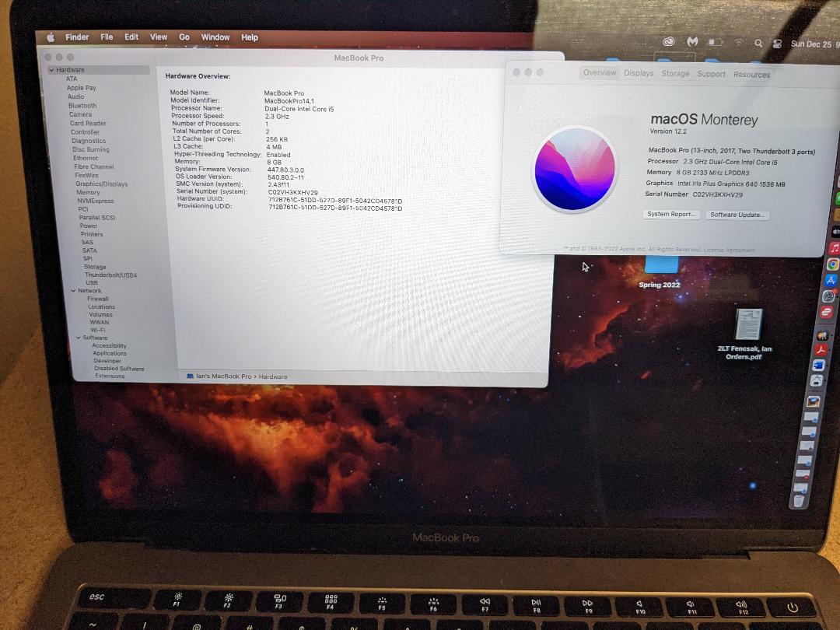Select Apple Pay in the sidebar
This screenshot has width=840, height=630.
[x=82, y=88]
